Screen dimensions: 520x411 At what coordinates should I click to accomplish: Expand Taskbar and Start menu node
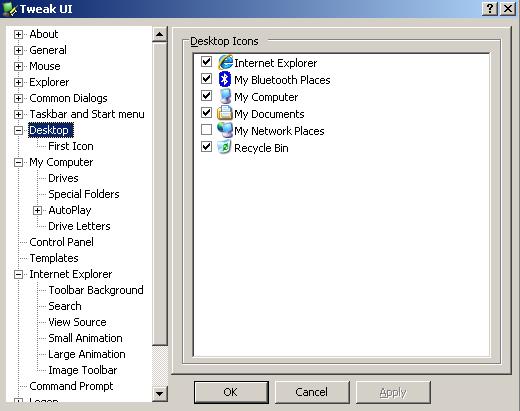click(18, 114)
